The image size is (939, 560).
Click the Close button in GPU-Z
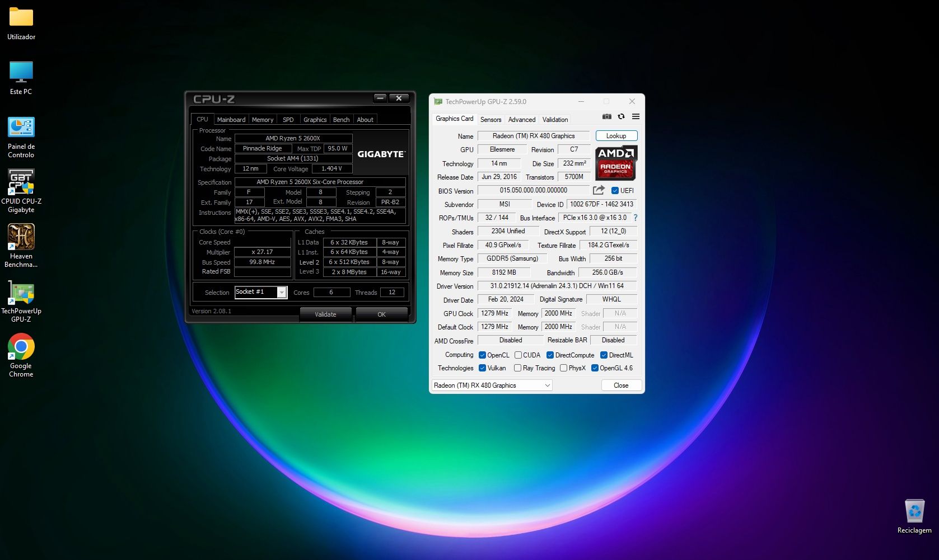[x=621, y=385]
